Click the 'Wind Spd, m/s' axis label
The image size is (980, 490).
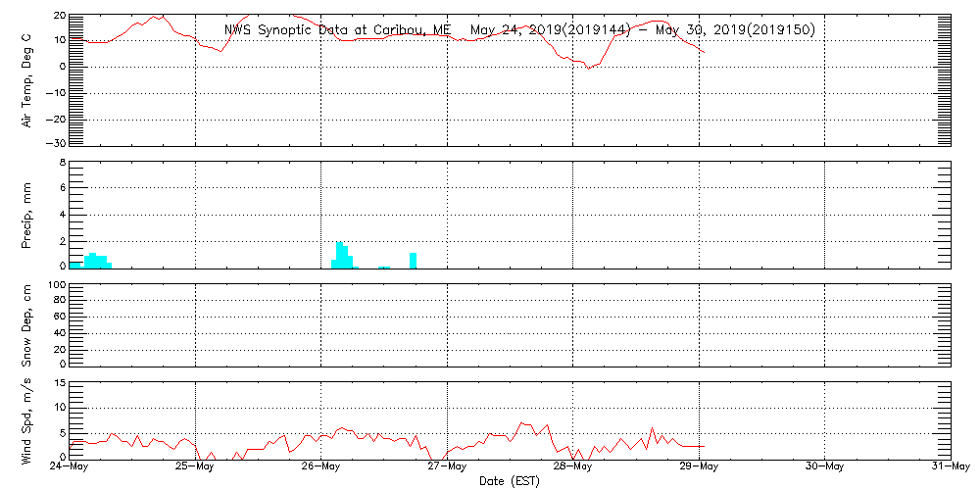27,419
